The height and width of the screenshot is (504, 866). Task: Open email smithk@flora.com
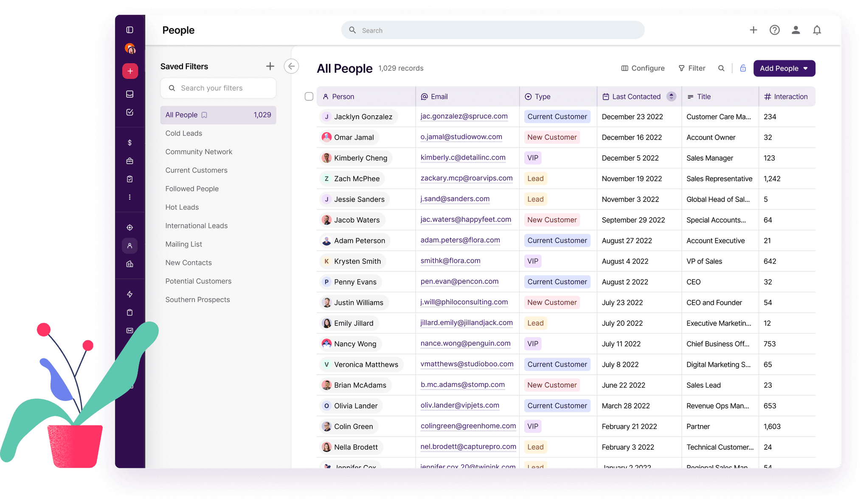[x=450, y=261]
